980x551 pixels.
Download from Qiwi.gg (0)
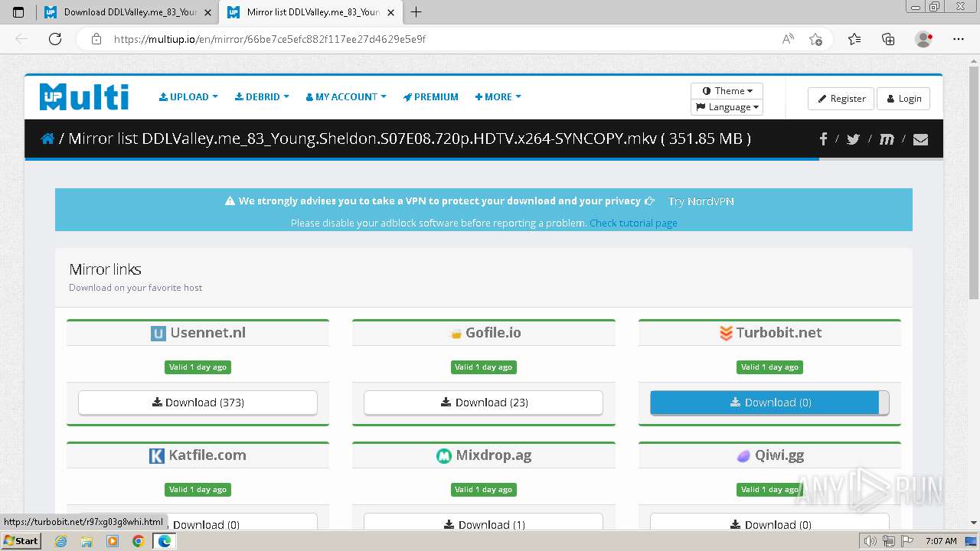click(769, 523)
